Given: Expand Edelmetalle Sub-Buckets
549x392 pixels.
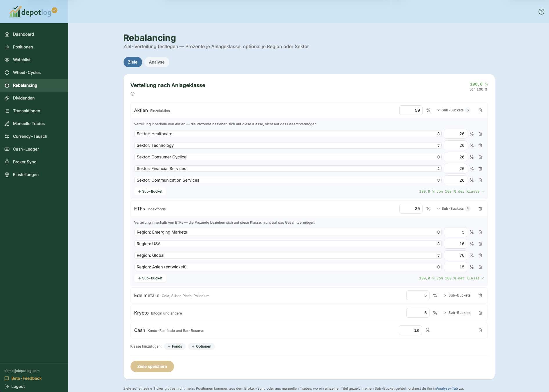Looking at the screenshot, I should [x=457, y=295].
